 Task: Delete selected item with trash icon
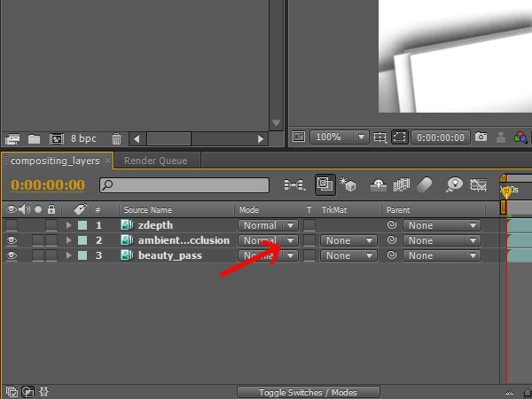click(x=116, y=139)
